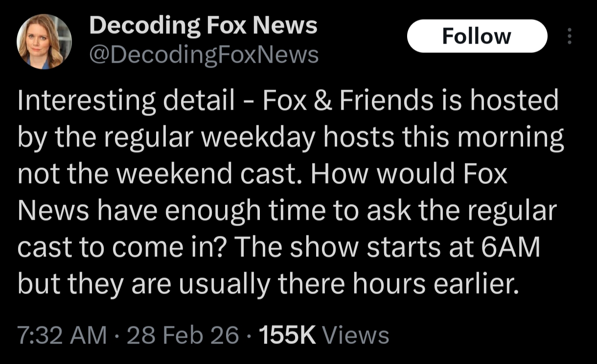Screen dimensions: 597x364
Task: Open the three-dot more options menu
Action: coord(569,36)
